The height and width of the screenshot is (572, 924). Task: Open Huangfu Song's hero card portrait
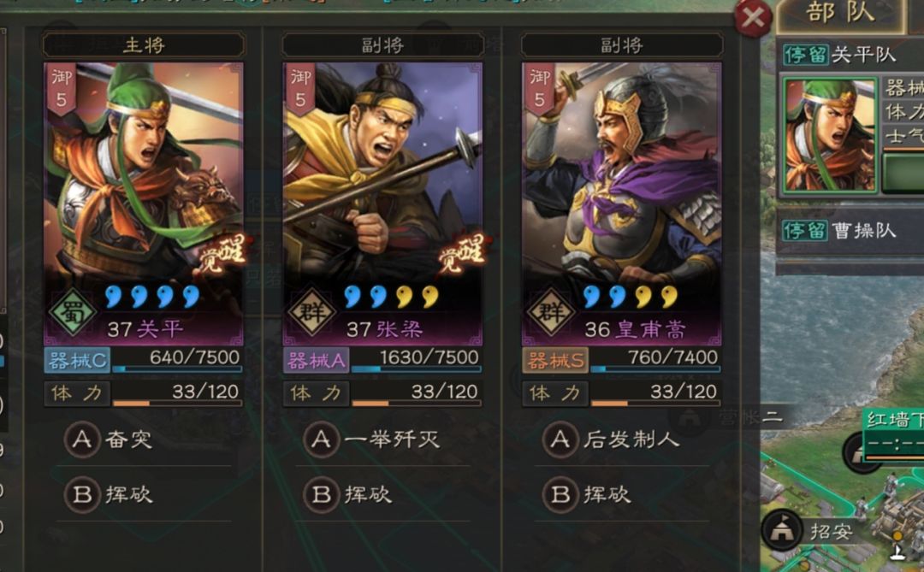coord(621,203)
